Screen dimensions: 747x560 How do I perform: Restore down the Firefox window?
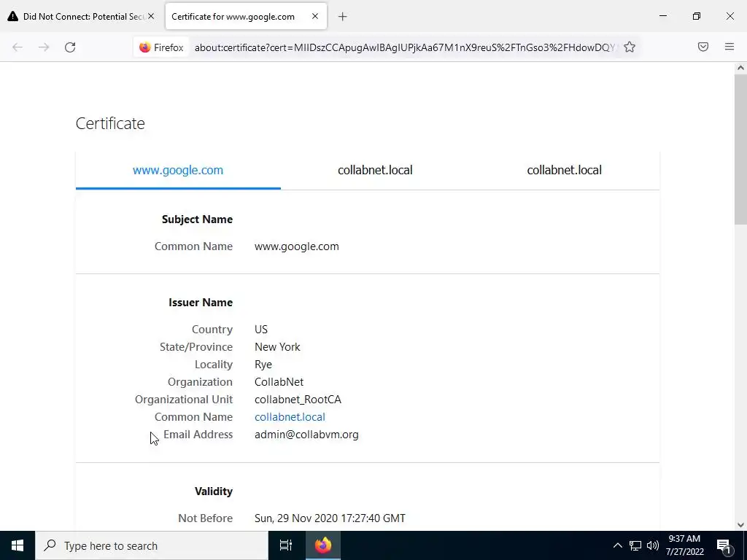697,16
